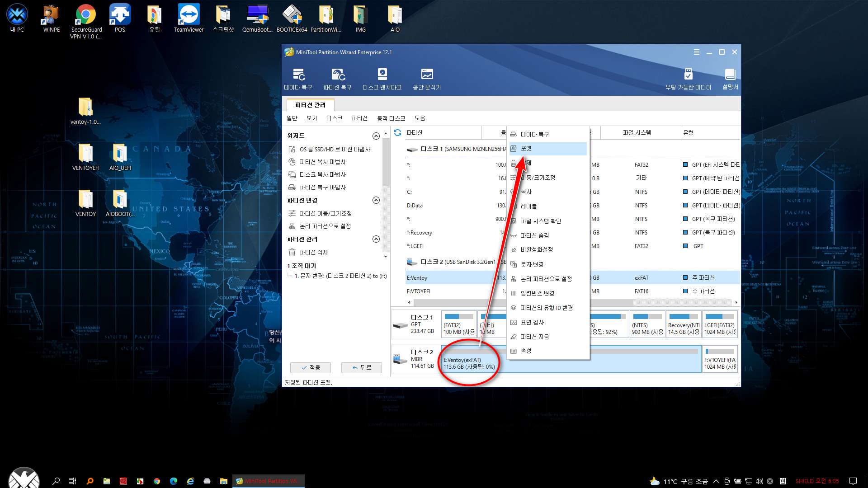Select LGEFI(FAT32) block in disk map
Viewport: 868px width, 488px height.
[x=720, y=324]
